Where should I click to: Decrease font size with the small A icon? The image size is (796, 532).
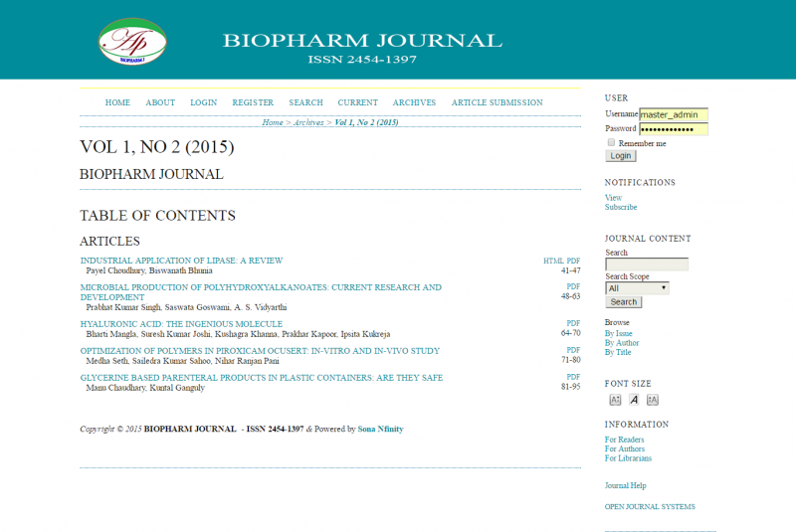point(615,400)
